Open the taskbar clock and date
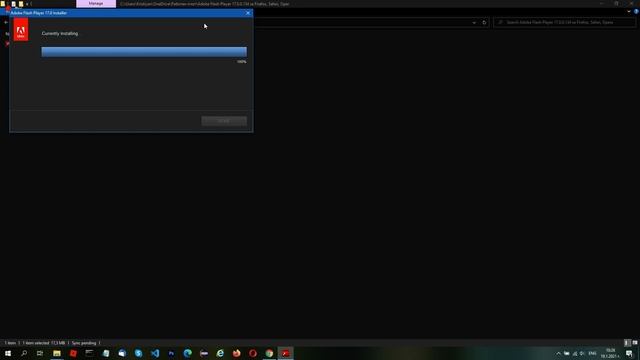The width and height of the screenshot is (640, 360). point(610,353)
